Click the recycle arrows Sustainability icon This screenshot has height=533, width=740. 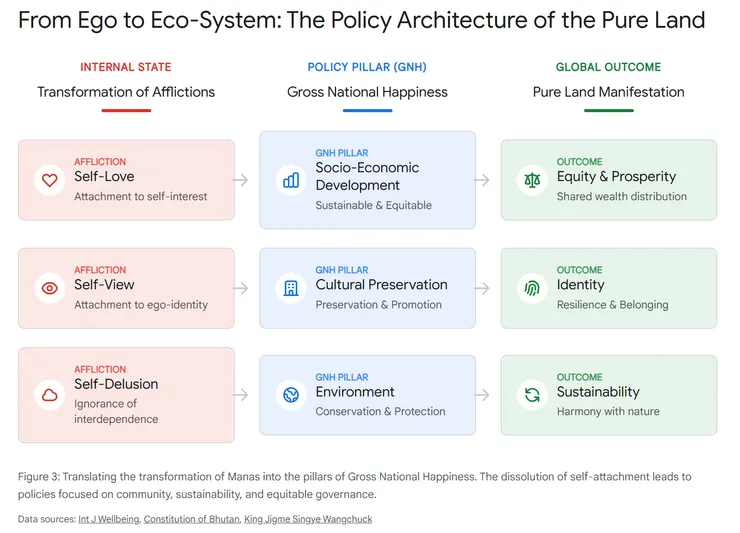[532, 395]
